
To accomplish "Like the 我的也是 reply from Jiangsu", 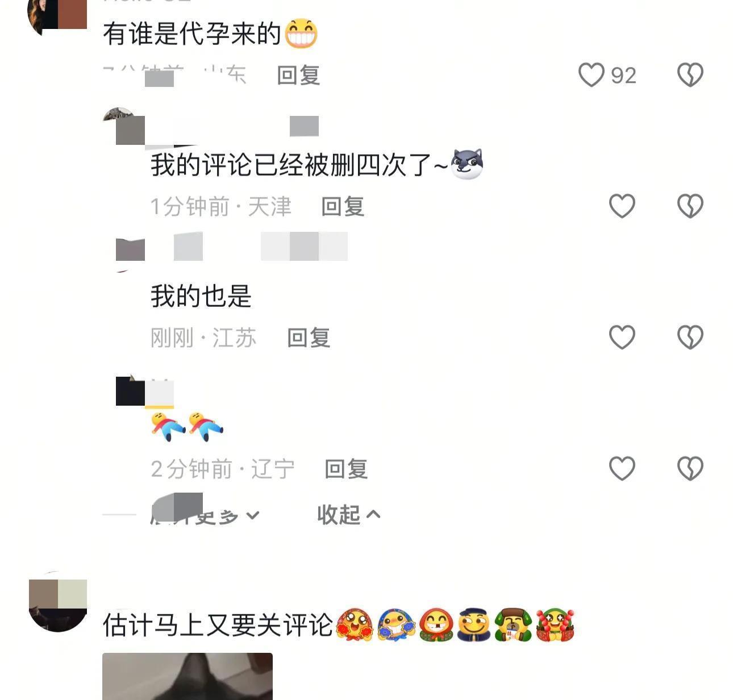I will click(622, 338).
